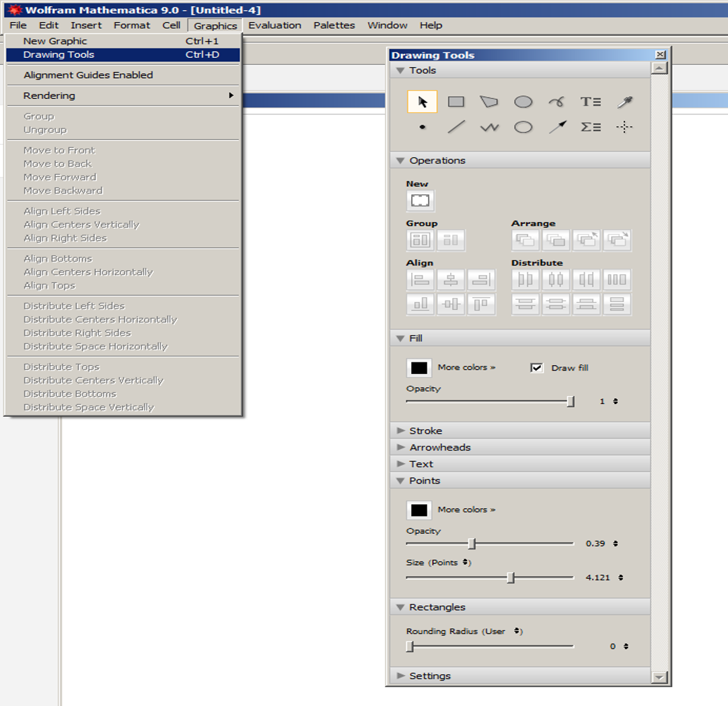Click the Distribute space horizontally icon
This screenshot has height=706, width=728.
(x=617, y=279)
